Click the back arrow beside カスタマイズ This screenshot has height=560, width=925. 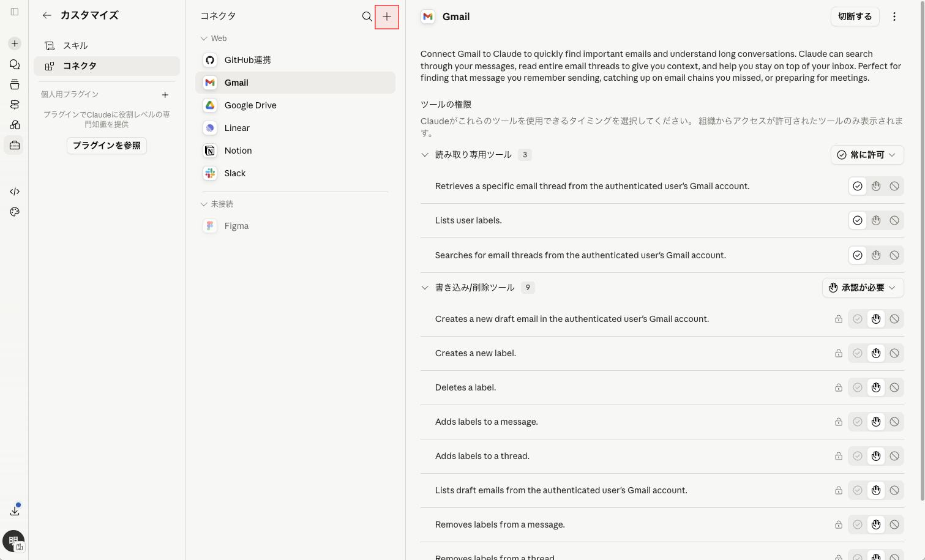[x=47, y=15]
